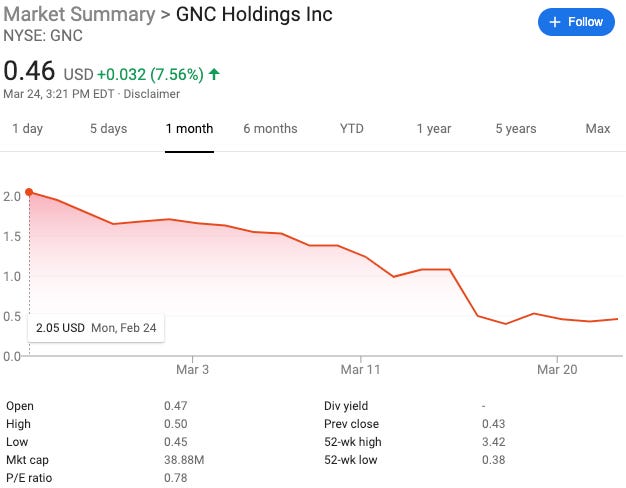Open the Disclaimer link
The height and width of the screenshot is (488, 626).
[152, 94]
